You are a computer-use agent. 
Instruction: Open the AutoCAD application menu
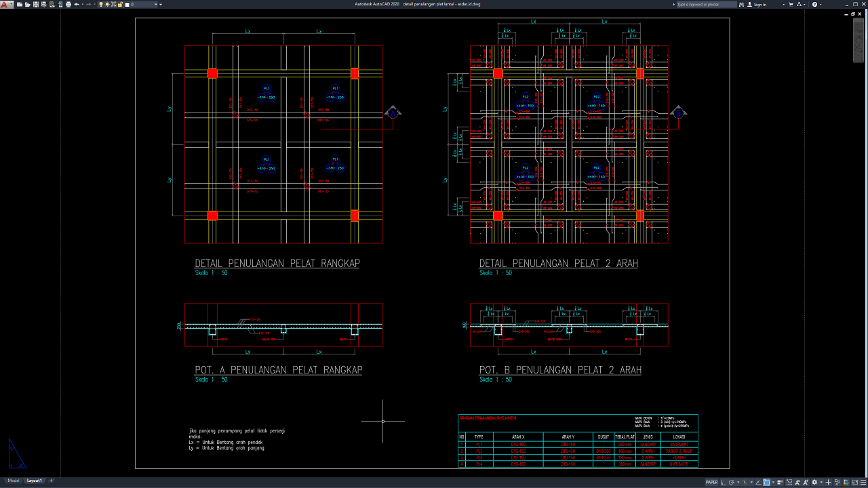pos(5,5)
